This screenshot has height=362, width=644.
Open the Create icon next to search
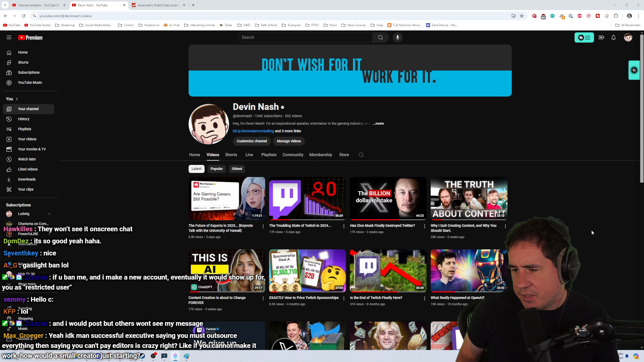pos(601,37)
